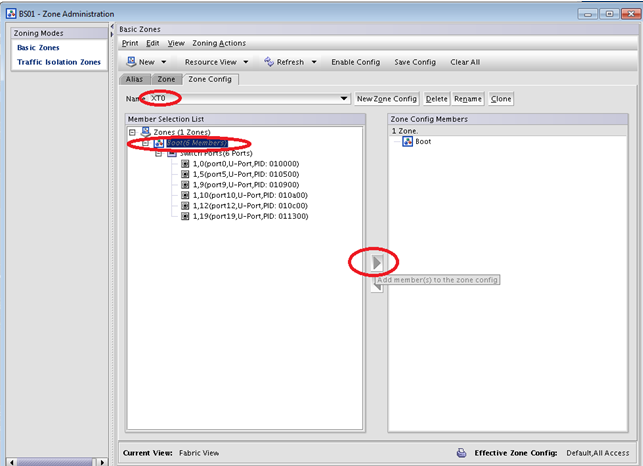The height and width of the screenshot is (466, 643).
Task: Click the New toolbar icon
Action: click(x=131, y=62)
